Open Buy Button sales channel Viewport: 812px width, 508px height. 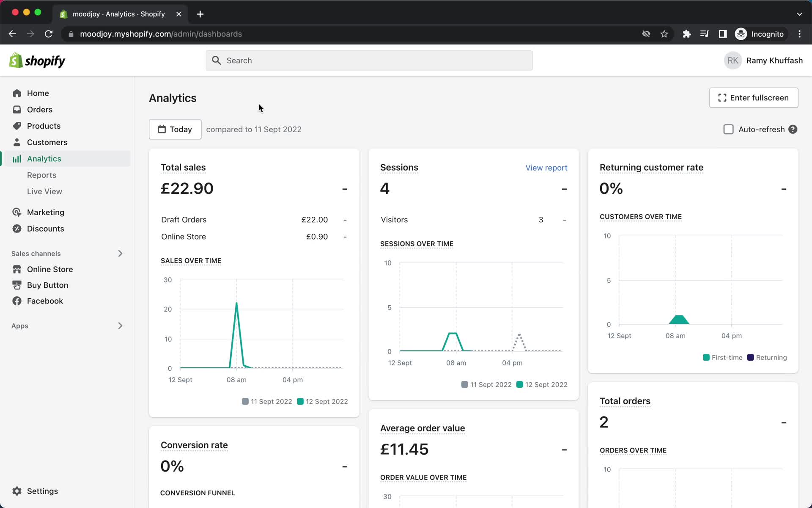coord(47,285)
